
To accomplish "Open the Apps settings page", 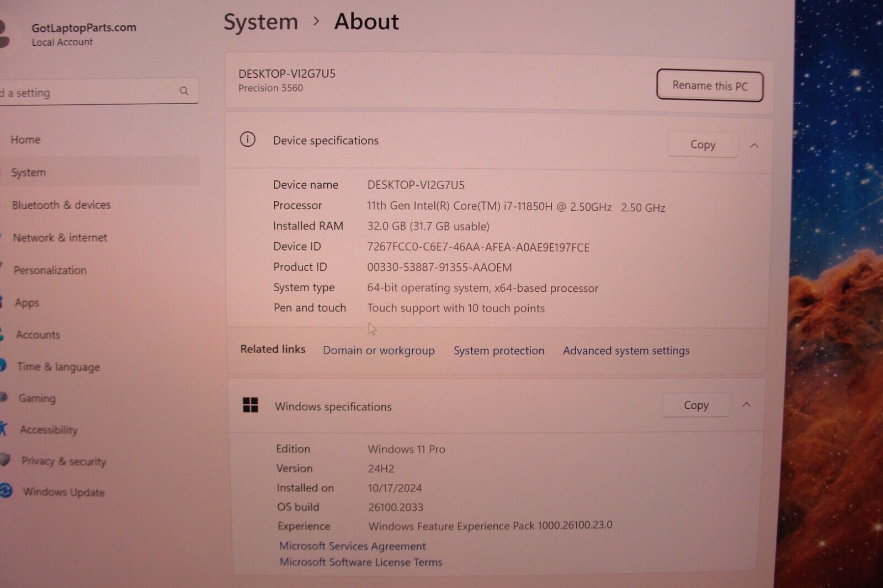I will [x=27, y=303].
